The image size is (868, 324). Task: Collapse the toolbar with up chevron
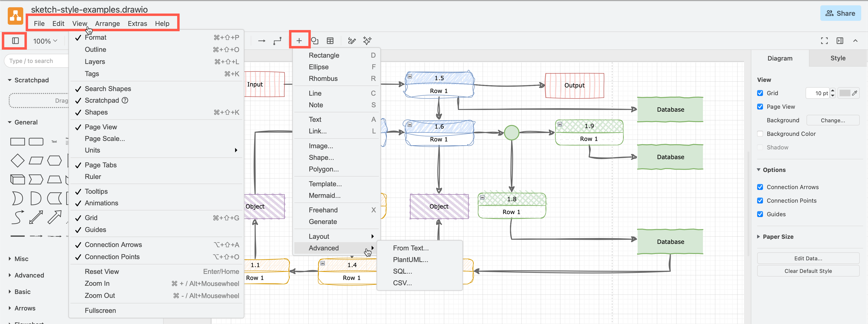point(855,41)
